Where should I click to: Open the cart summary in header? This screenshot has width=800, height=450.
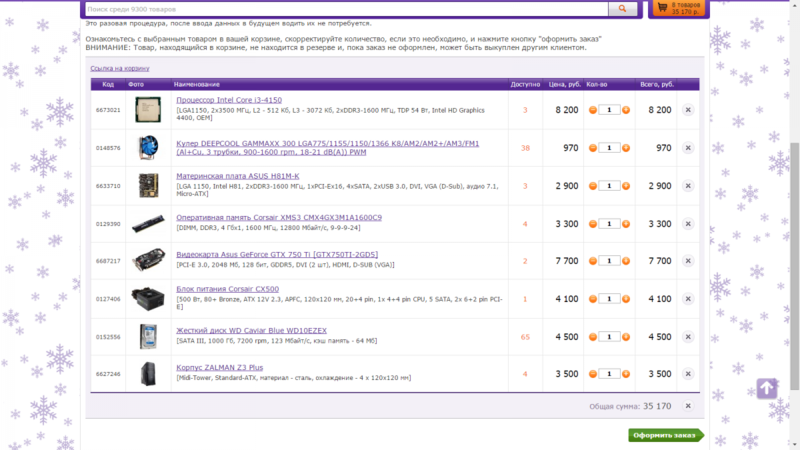pos(676,9)
